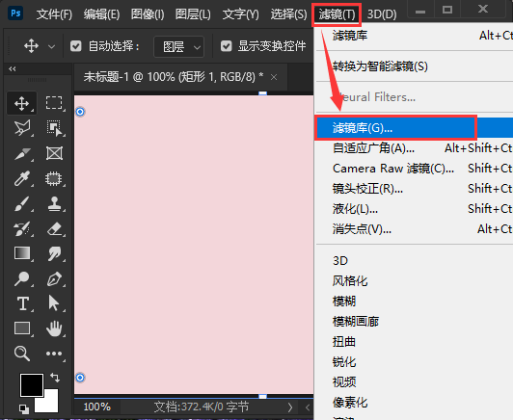Collapse the toolbox with double-arrow
Image resolution: width=513 pixels, height=420 pixels.
pos(13,69)
